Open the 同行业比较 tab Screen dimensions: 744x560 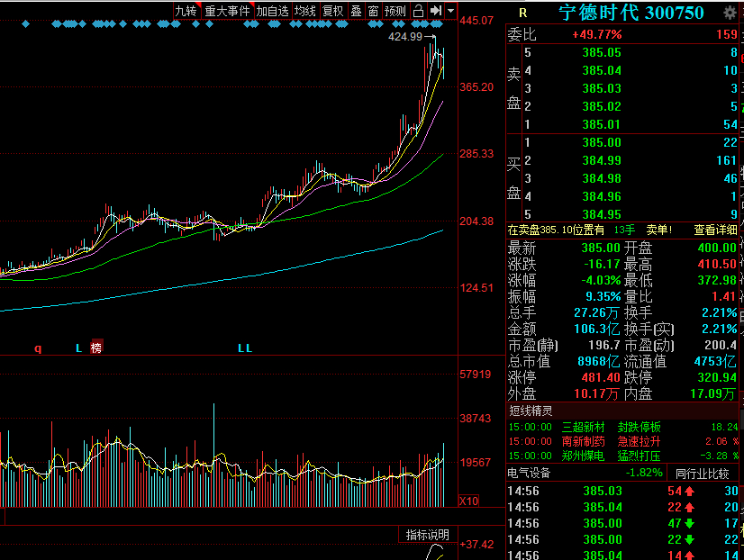coord(703,474)
